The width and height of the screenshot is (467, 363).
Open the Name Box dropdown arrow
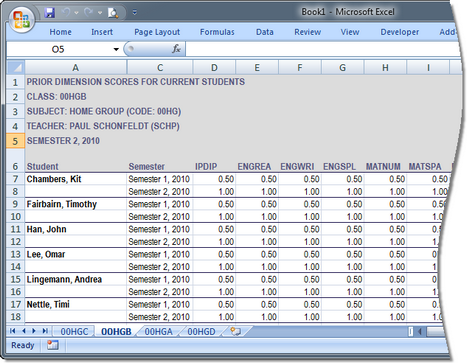pyautogui.click(x=116, y=49)
